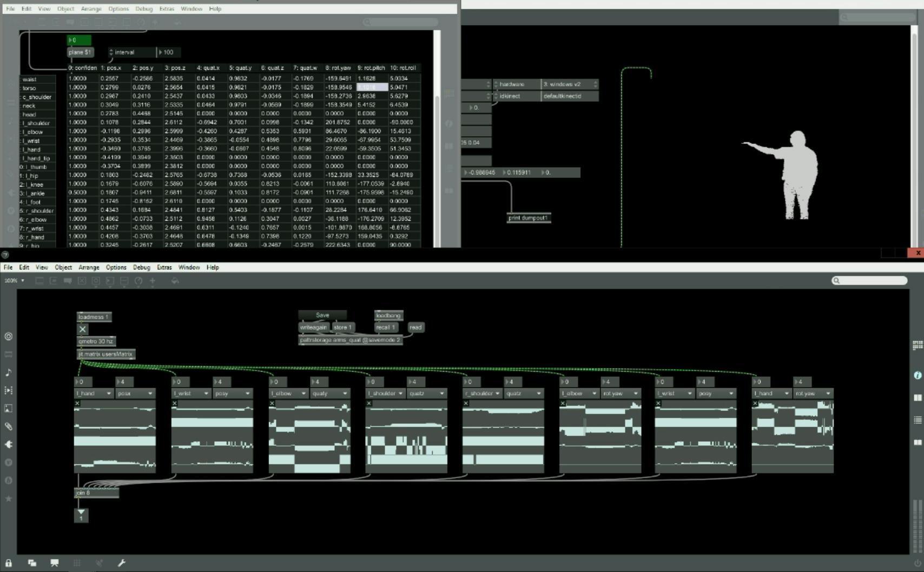Click the recall 1 message box

(386, 327)
